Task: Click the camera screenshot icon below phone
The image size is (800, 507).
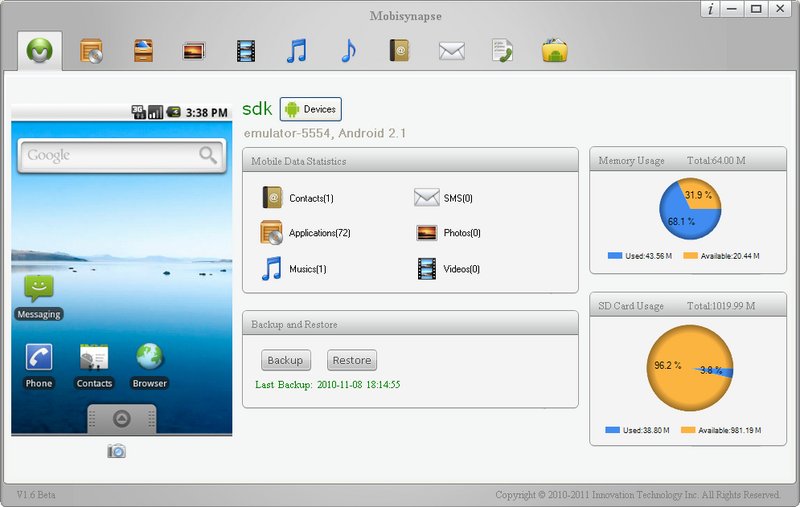Action: tap(117, 451)
